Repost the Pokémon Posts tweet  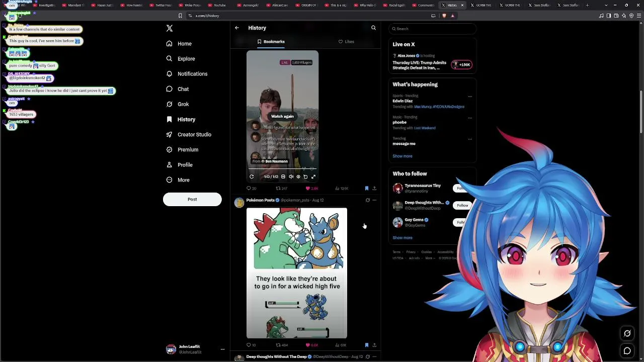(x=282, y=345)
